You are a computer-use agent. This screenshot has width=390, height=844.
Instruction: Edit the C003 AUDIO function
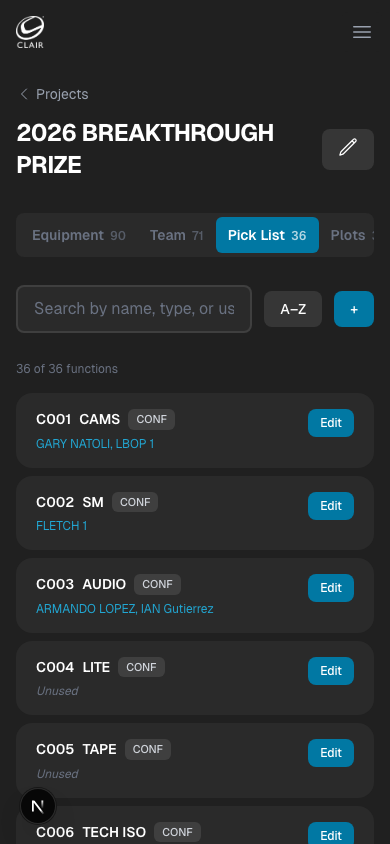[331, 588]
